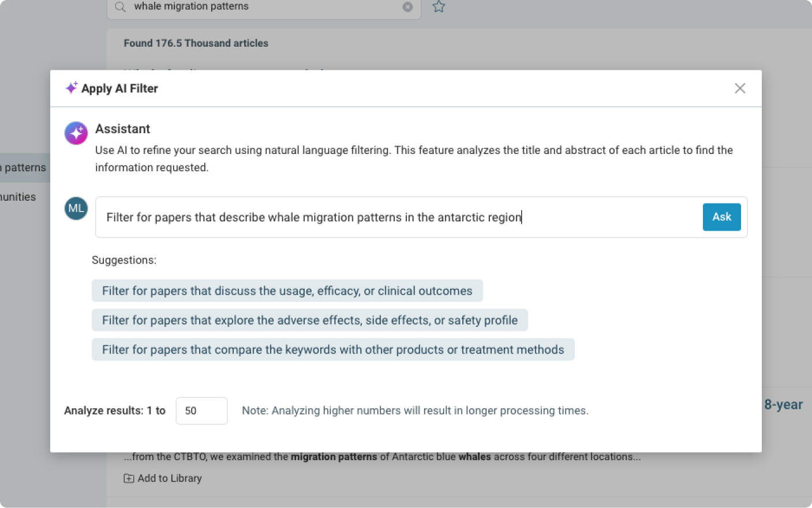Click the ML user avatar
The image size is (812, 508).
76,209
